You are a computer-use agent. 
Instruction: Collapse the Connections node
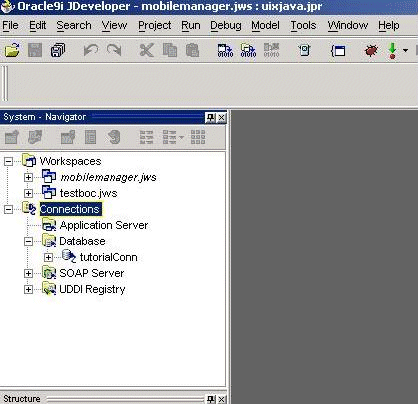[x=8, y=209]
